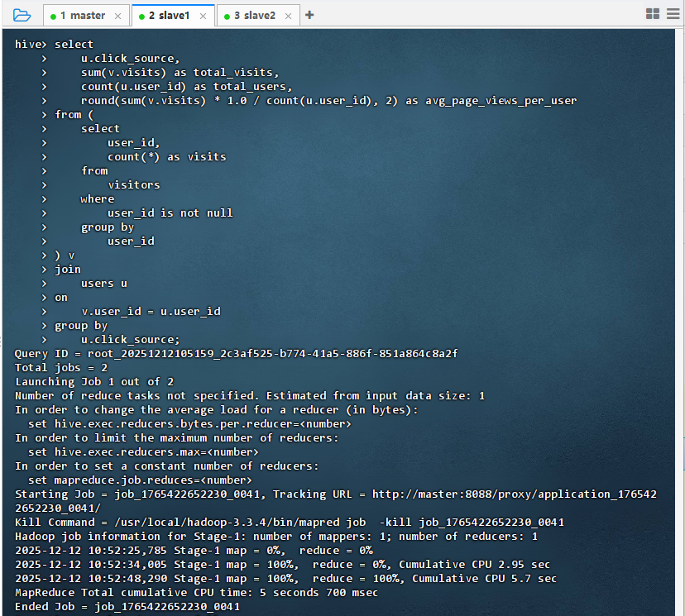The width and height of the screenshot is (685, 616).
Task: Click 'u.click_source,' line in query
Action: point(130,59)
